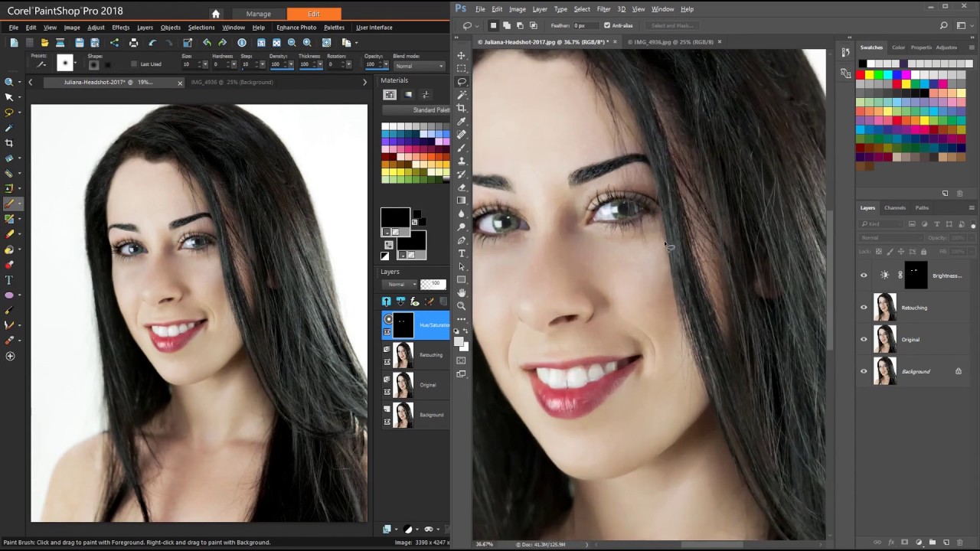
Task: Select the Move tool in Photoshop
Action: click(462, 55)
